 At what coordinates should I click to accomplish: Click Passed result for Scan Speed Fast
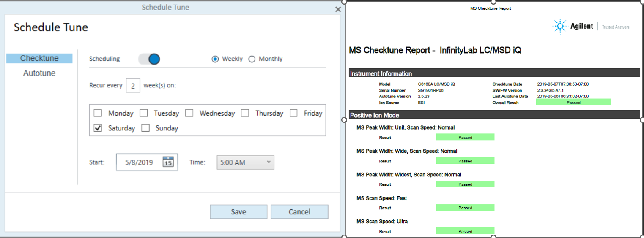465,208
